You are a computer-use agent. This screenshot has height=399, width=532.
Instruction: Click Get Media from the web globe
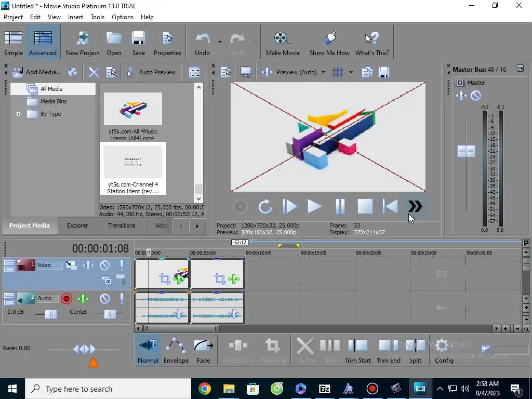tap(73, 72)
